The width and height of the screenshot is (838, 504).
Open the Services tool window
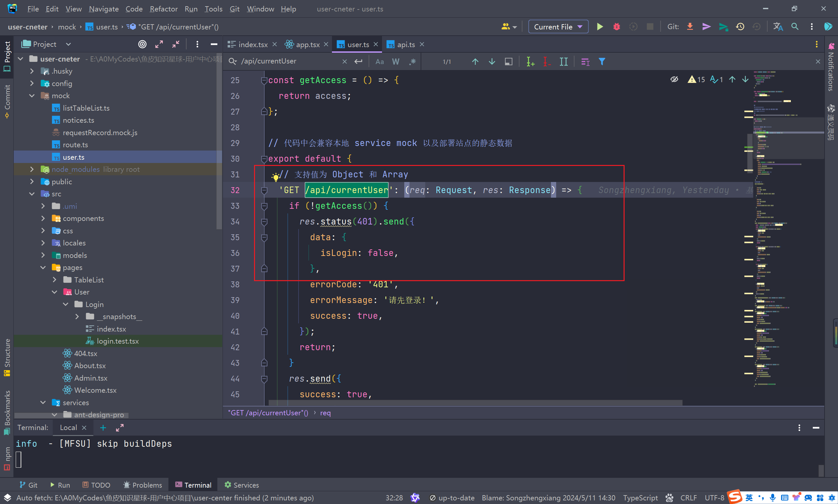(242, 485)
